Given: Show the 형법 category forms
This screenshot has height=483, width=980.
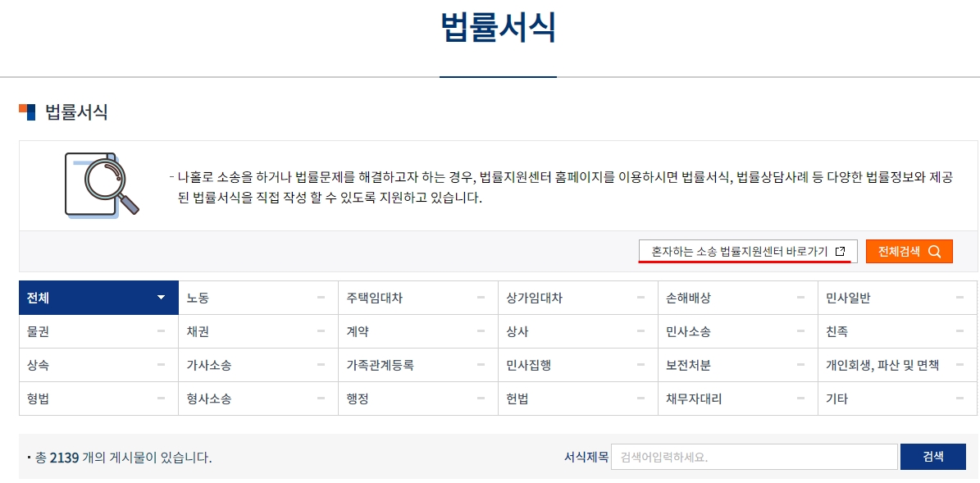Looking at the screenshot, I should point(98,399).
